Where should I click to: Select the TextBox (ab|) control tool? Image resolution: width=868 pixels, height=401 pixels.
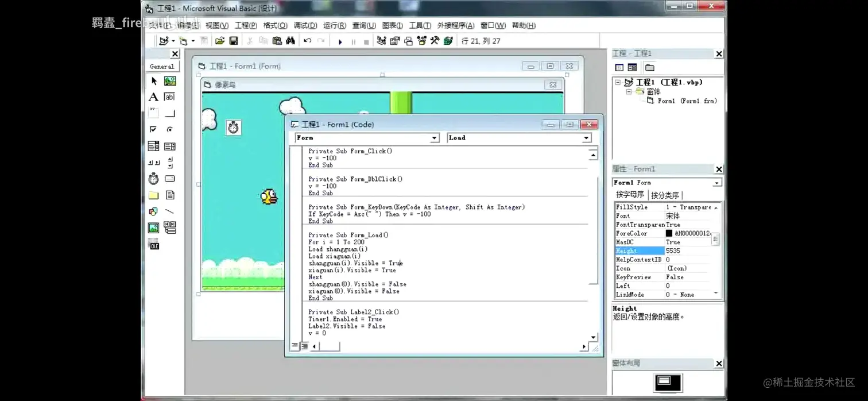point(170,97)
